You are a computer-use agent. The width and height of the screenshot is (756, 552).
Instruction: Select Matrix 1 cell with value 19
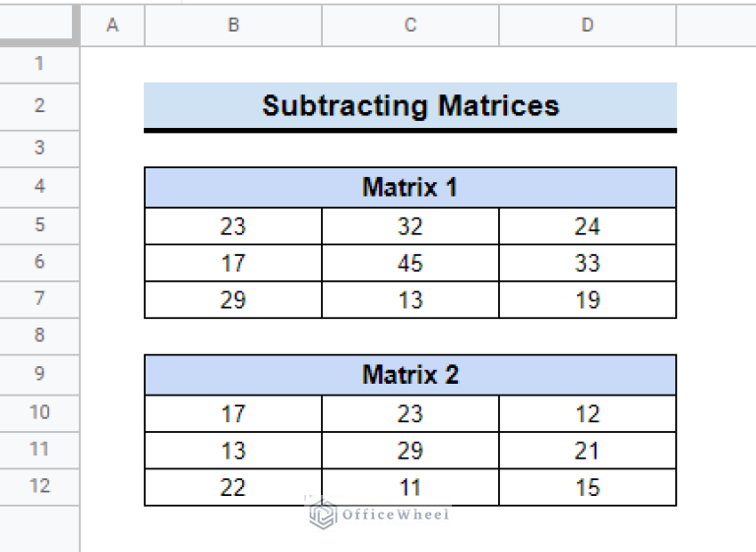[x=588, y=300]
